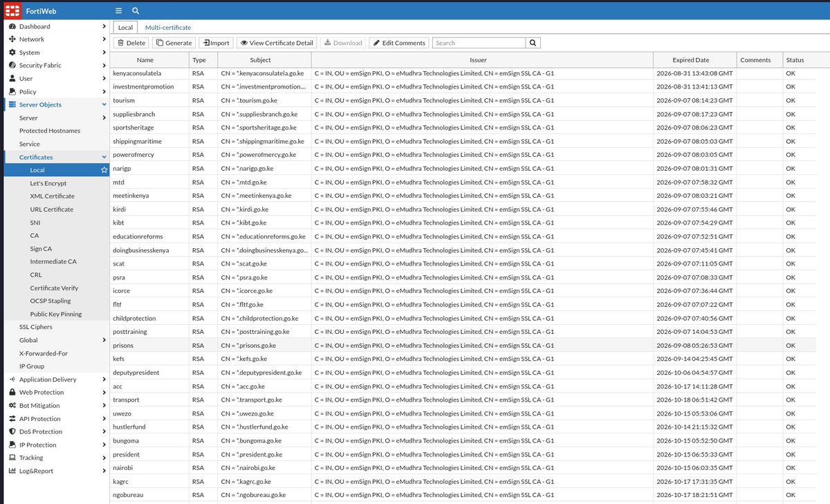This screenshot has height=504, width=830.
Task: Open Intermediate CA menu item
Action: click(x=53, y=261)
